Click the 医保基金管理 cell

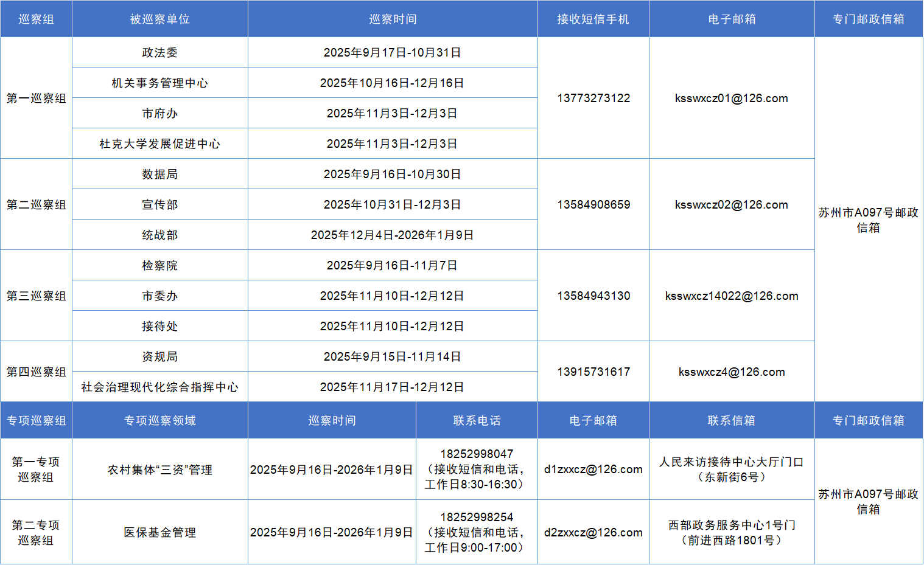click(x=160, y=533)
